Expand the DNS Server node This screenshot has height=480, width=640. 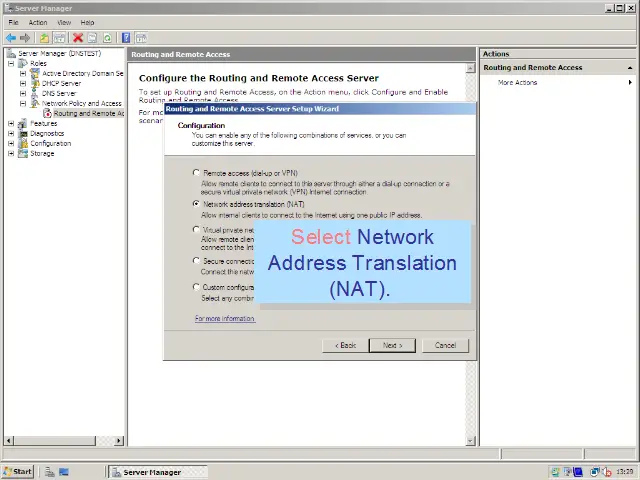(x=23, y=93)
